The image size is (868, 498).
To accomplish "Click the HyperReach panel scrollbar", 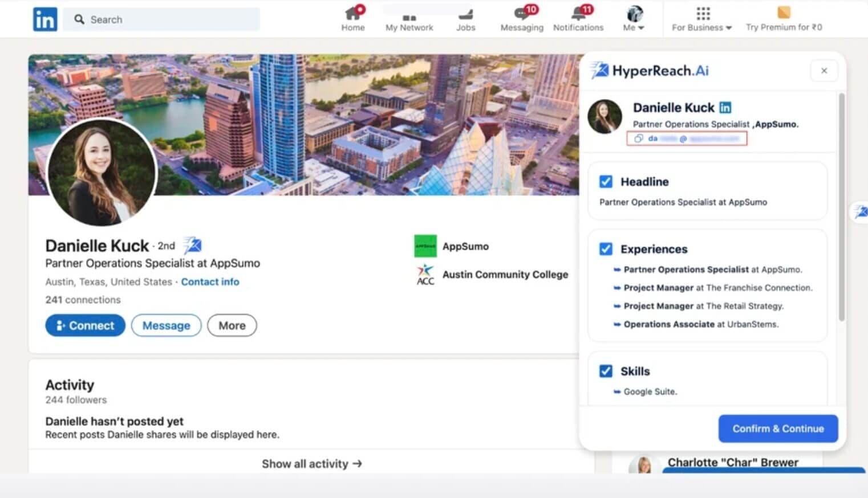I will pyautogui.click(x=841, y=208).
